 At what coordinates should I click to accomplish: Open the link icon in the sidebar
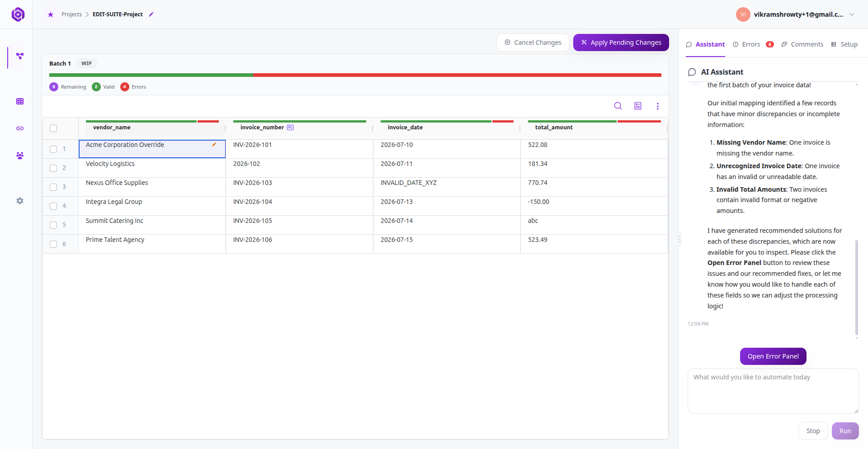click(20, 128)
